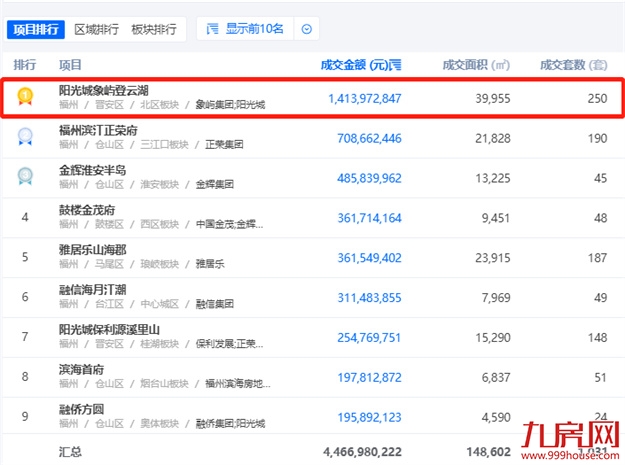The width and height of the screenshot is (625, 465).
Task: Open project 阳光城保利源溪里山
Action: tap(109, 330)
